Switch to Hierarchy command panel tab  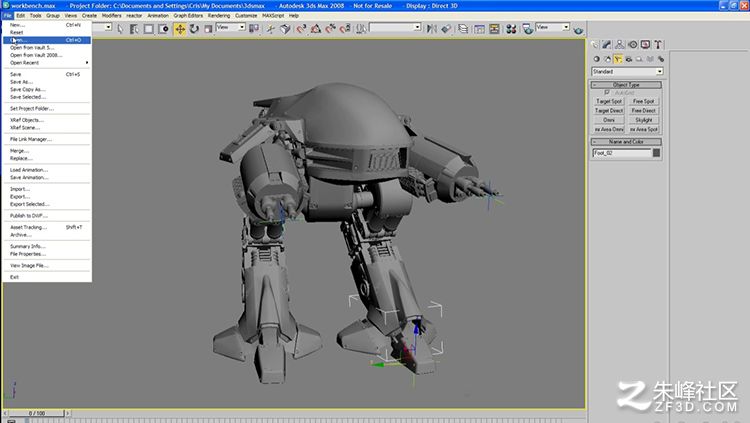coord(619,45)
